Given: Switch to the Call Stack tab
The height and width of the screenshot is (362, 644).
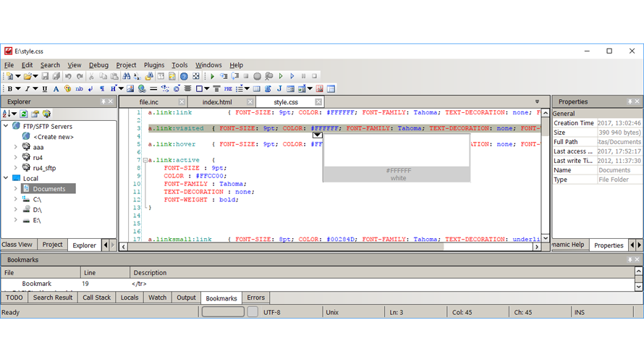Looking at the screenshot, I should tap(96, 298).
